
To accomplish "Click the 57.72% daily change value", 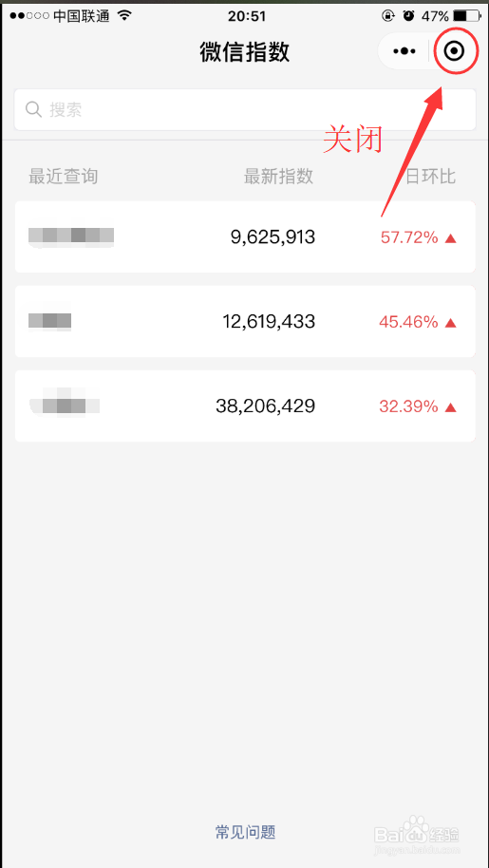I will [409, 238].
